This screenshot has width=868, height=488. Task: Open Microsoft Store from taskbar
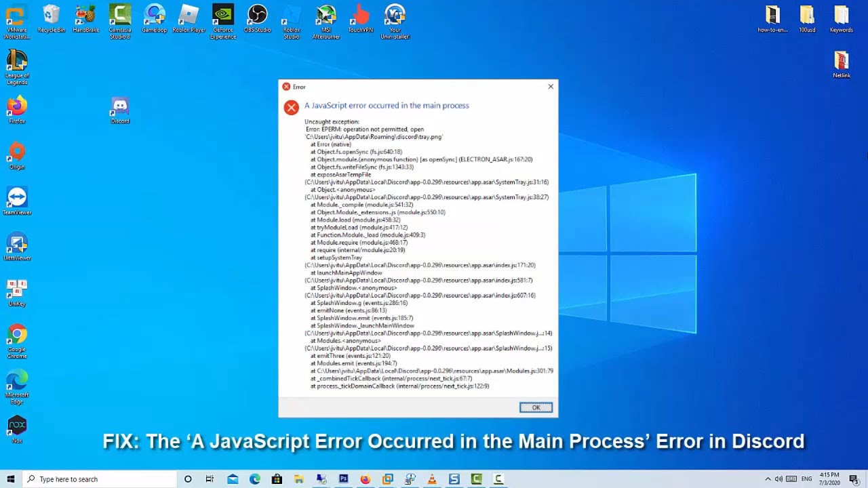(x=277, y=479)
